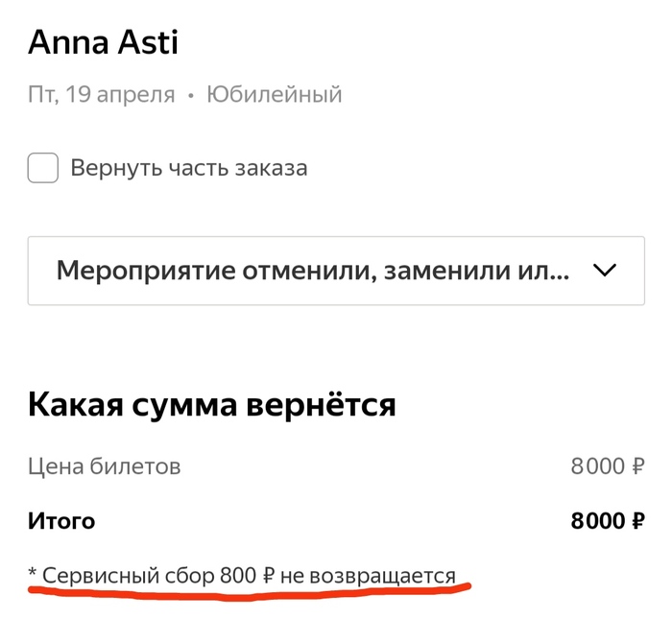Click the venue name "Юбилейный"

275,95
